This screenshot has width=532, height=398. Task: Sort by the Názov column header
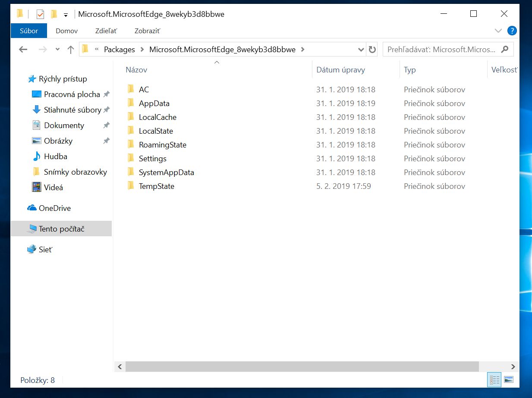[x=136, y=70]
